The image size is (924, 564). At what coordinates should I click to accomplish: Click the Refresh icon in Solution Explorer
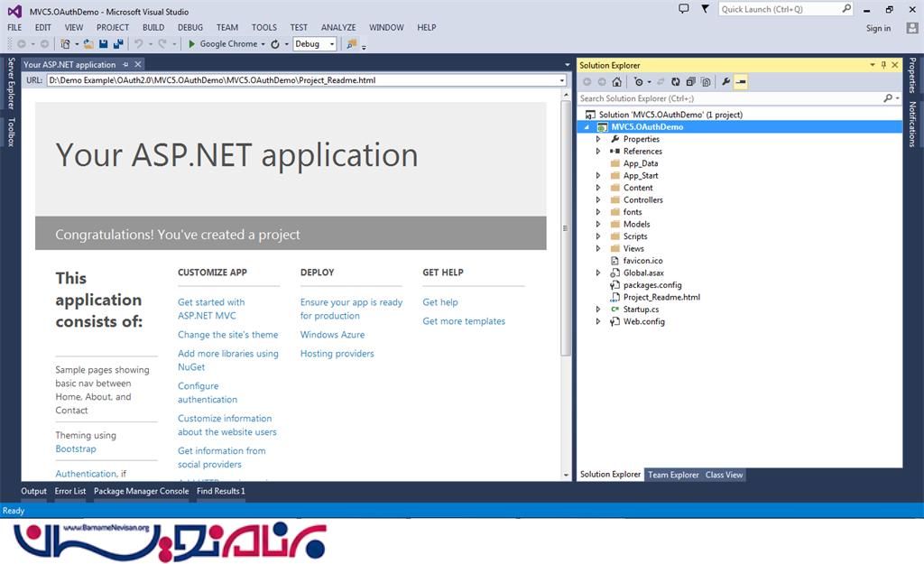click(675, 82)
